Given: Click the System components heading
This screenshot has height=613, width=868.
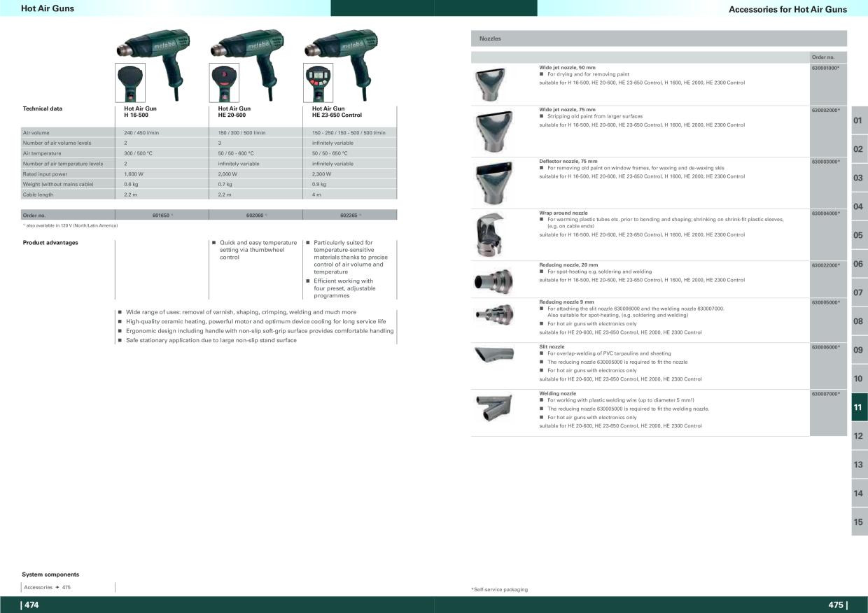Looking at the screenshot, I should [x=50, y=575].
